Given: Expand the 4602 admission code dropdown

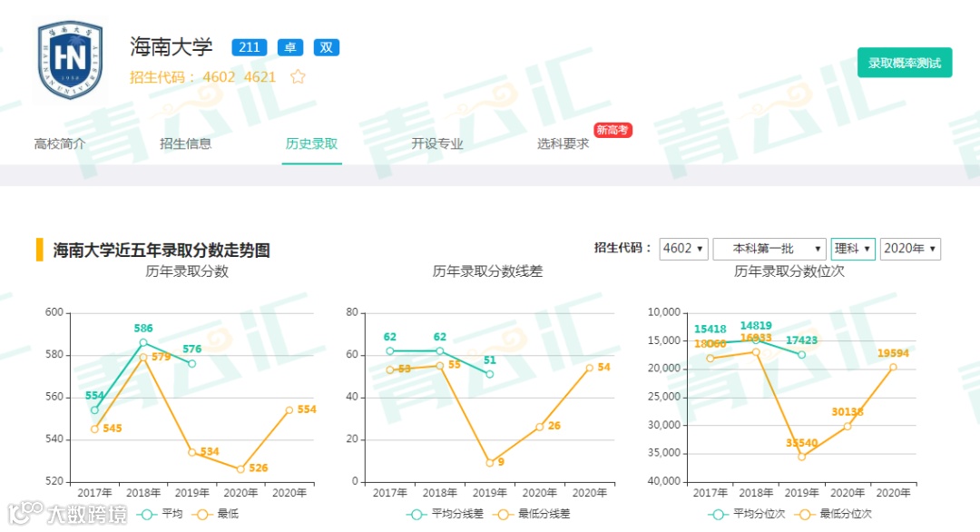Looking at the screenshot, I should [x=683, y=249].
